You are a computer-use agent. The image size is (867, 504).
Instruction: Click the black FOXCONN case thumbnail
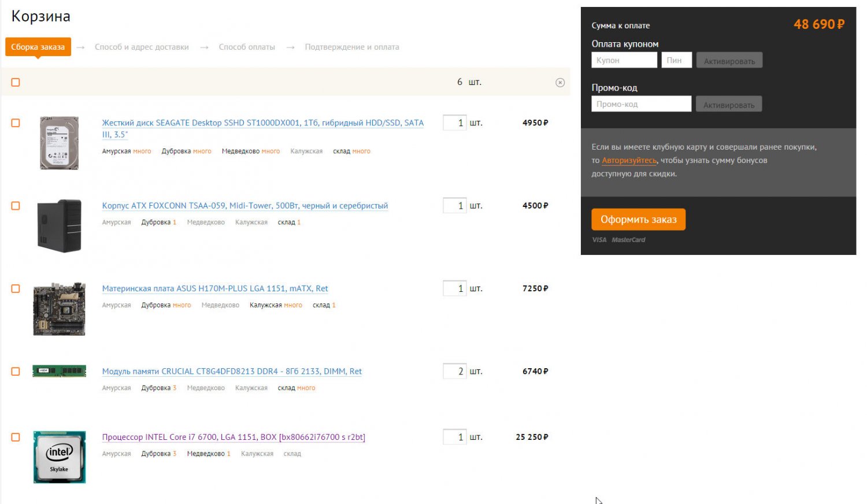click(x=60, y=226)
